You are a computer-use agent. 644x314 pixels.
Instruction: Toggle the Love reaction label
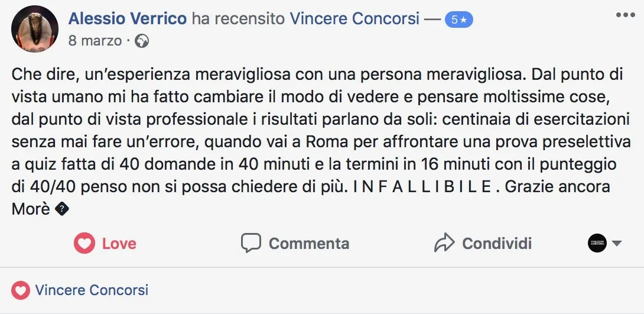click(x=119, y=244)
